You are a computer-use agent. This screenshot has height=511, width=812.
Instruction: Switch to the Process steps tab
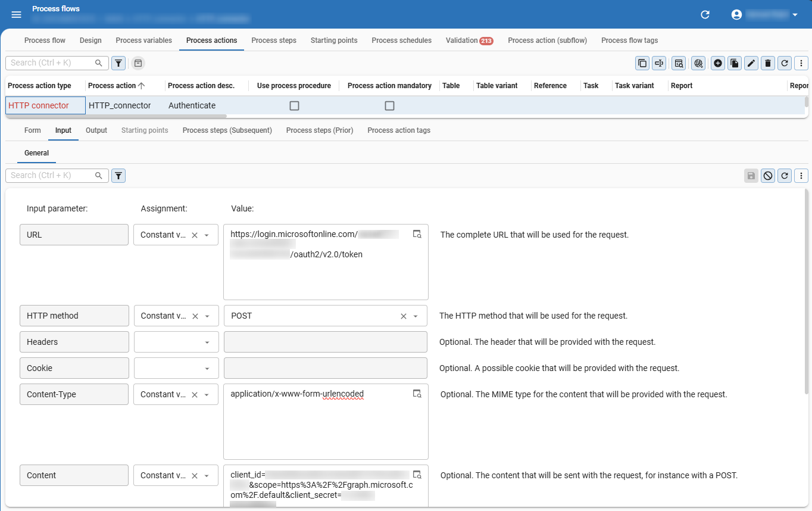pyautogui.click(x=274, y=40)
